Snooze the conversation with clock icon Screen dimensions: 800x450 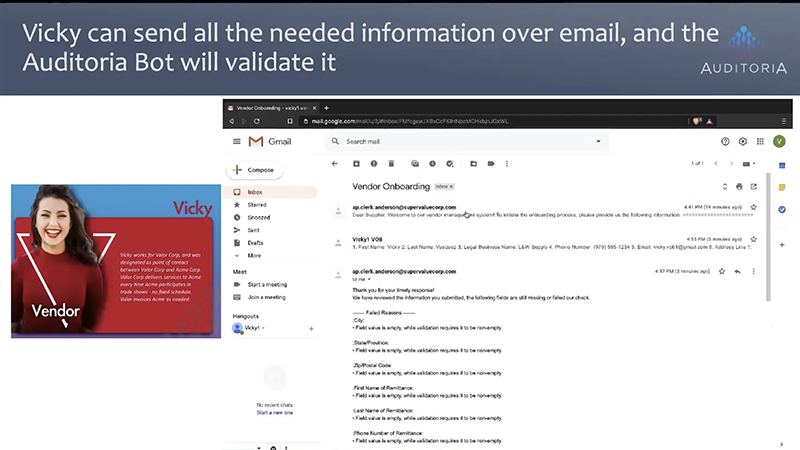point(432,163)
